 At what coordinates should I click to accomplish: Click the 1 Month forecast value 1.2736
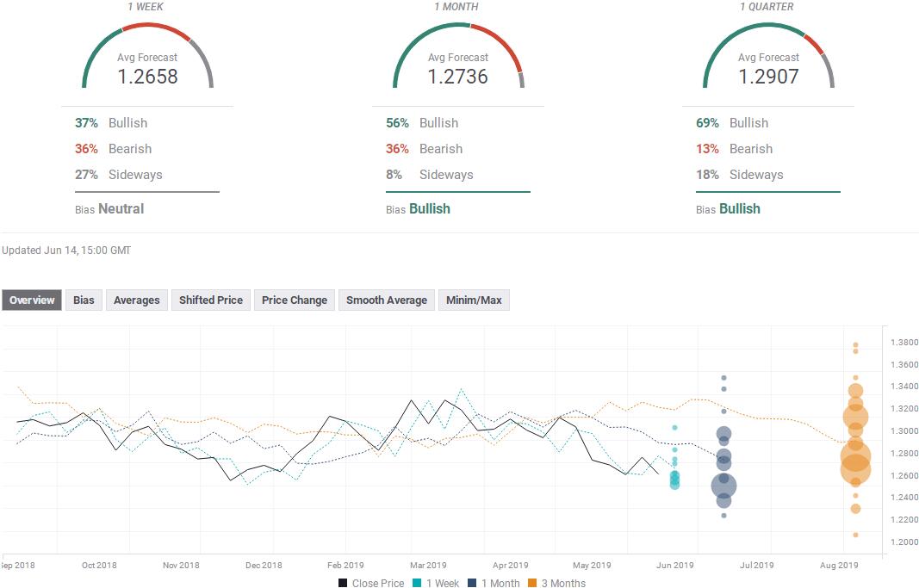tap(457, 77)
